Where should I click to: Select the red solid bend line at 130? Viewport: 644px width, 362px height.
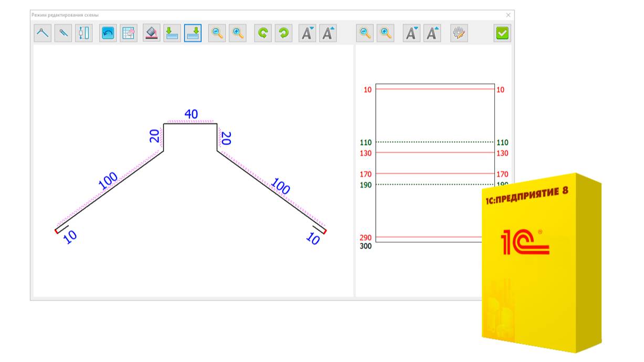pyautogui.click(x=435, y=153)
